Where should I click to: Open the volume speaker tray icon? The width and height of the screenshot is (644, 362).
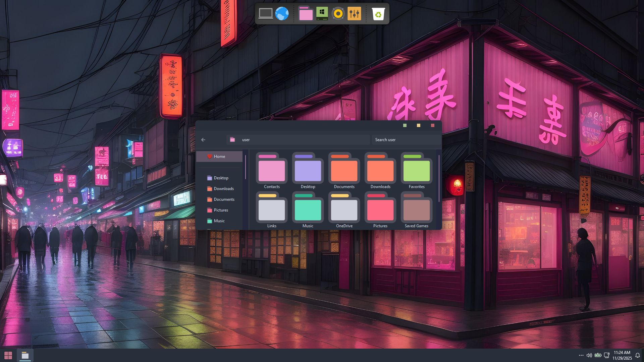(589, 355)
